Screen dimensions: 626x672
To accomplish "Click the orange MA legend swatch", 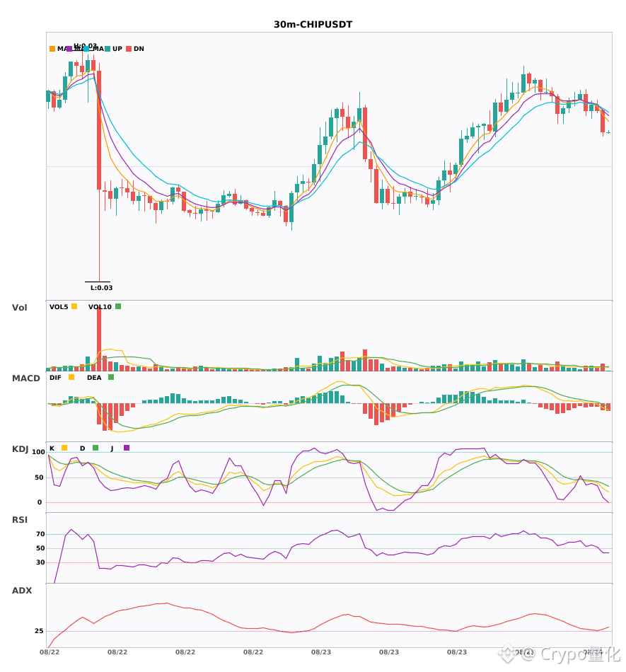I will (x=52, y=49).
